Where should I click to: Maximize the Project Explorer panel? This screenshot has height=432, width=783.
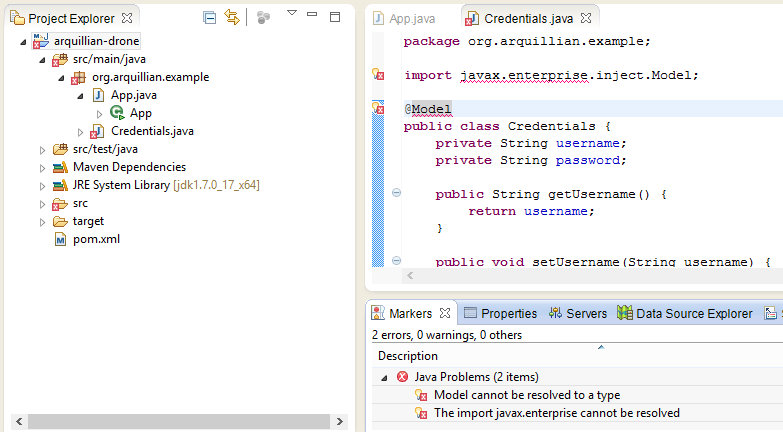point(335,17)
